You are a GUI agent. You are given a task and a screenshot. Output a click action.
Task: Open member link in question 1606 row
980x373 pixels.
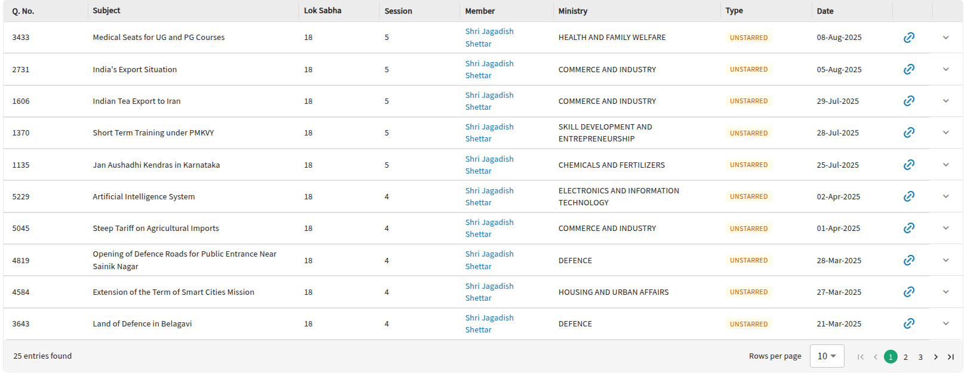point(489,101)
